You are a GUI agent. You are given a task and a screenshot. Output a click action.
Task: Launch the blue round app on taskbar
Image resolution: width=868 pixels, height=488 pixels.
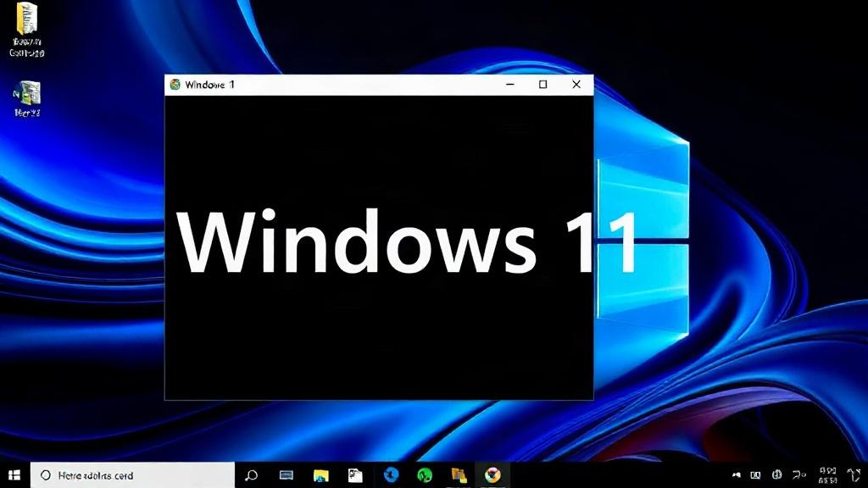pos(392,475)
